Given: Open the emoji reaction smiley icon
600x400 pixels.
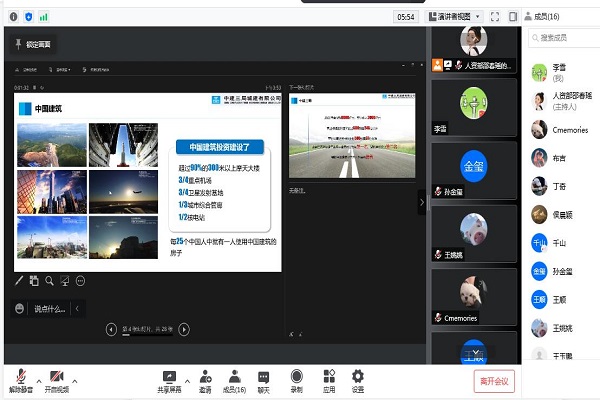Looking at the screenshot, I should tap(19, 308).
